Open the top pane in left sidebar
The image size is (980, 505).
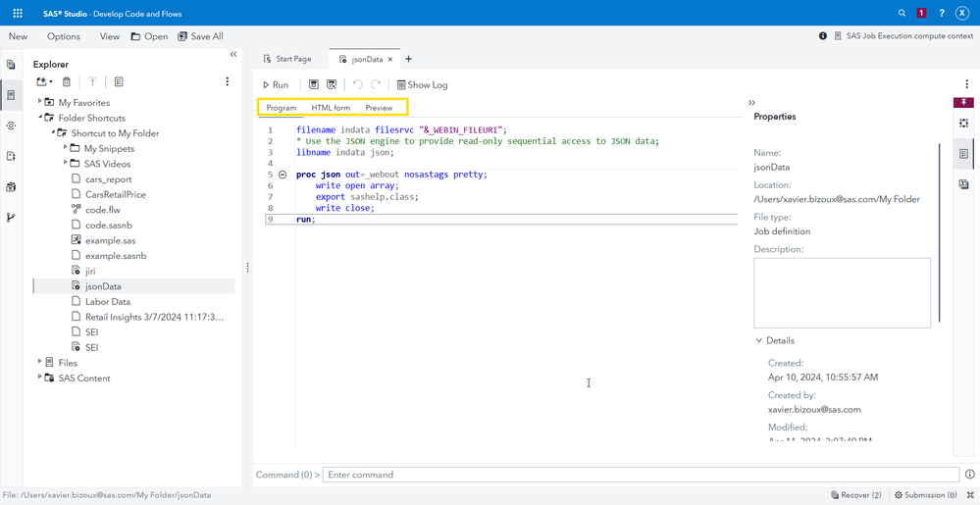11,65
